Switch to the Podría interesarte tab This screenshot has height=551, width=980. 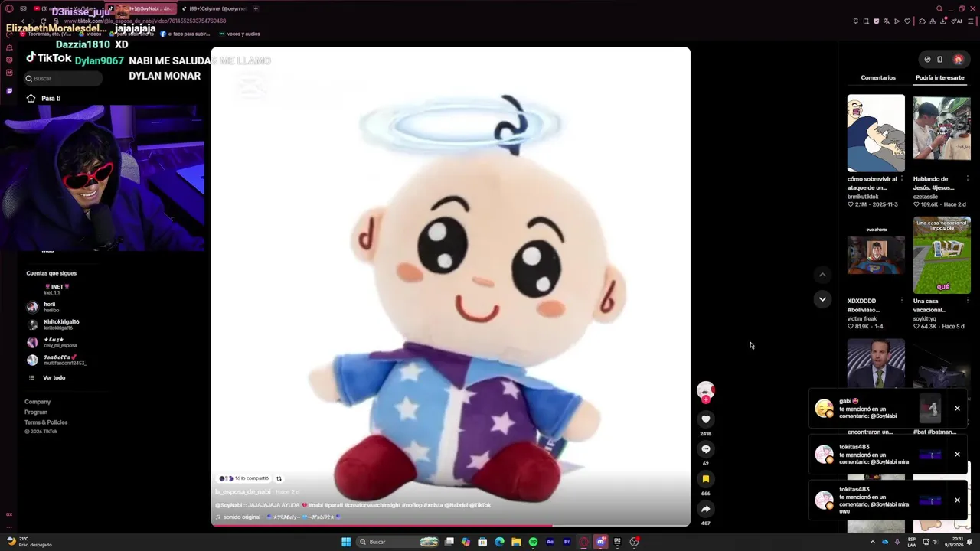939,77
